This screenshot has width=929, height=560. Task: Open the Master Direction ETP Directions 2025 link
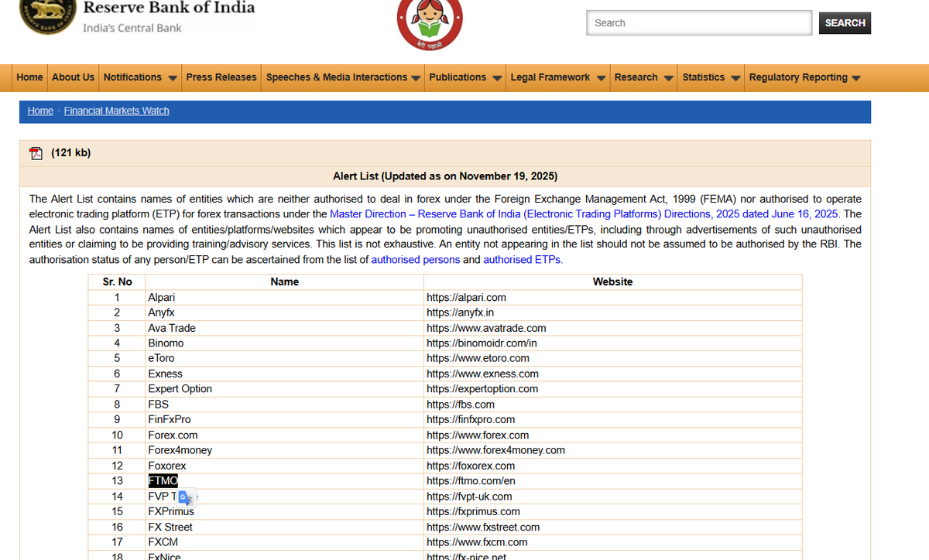pyautogui.click(x=584, y=213)
